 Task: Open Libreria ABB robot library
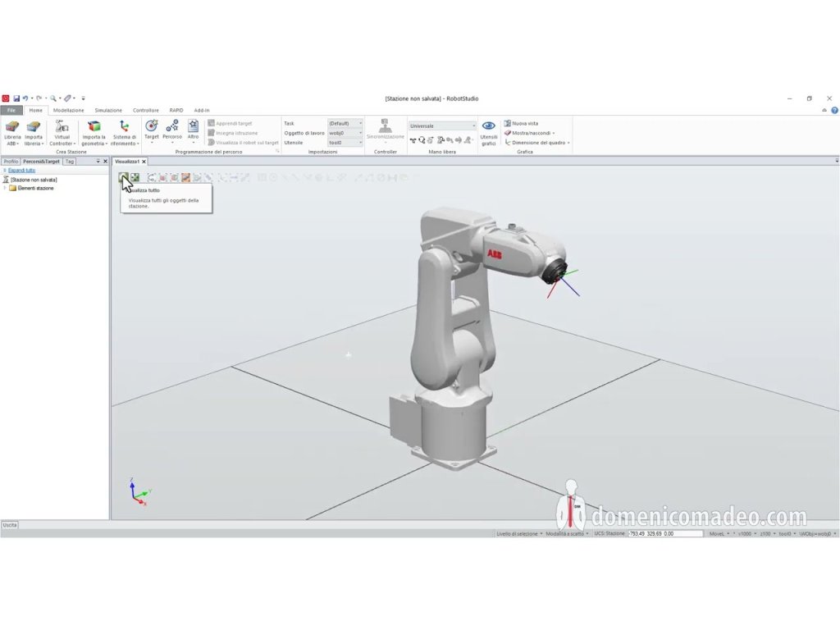[x=12, y=134]
